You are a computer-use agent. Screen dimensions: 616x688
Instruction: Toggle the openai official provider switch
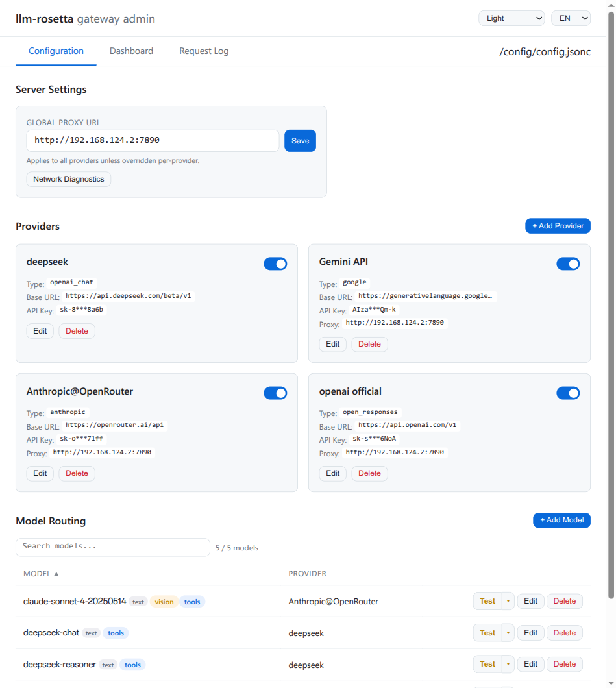(568, 393)
